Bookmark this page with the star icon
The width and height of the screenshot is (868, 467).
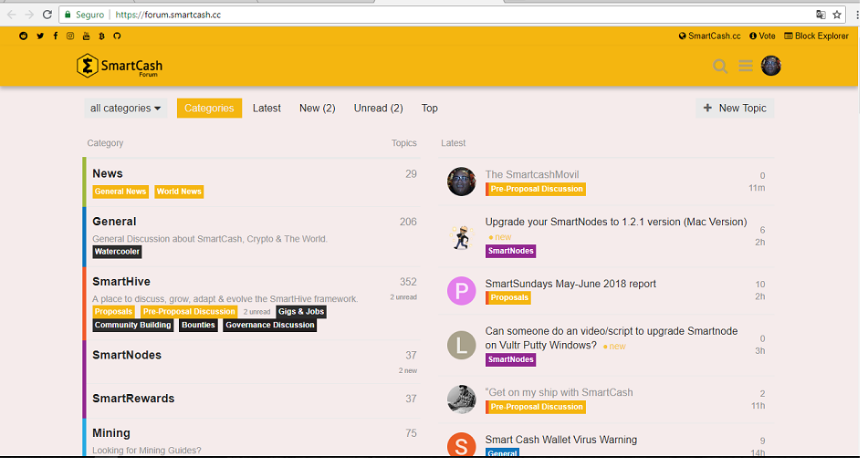[x=837, y=15]
